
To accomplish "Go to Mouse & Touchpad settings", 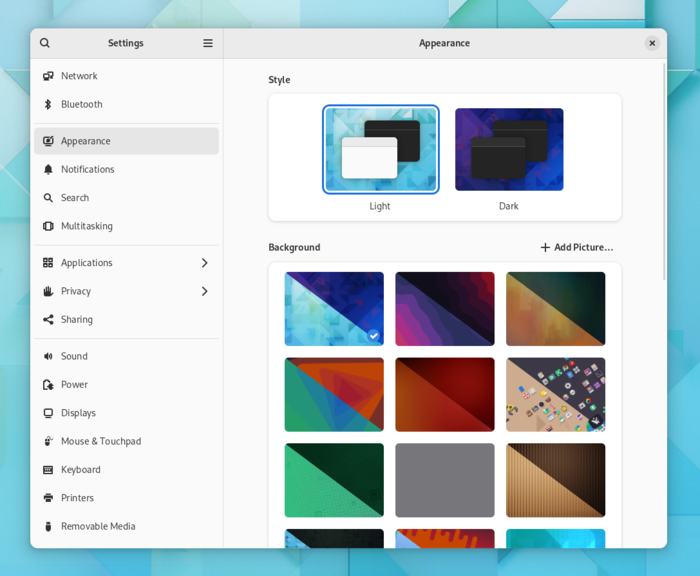I will (x=100, y=441).
